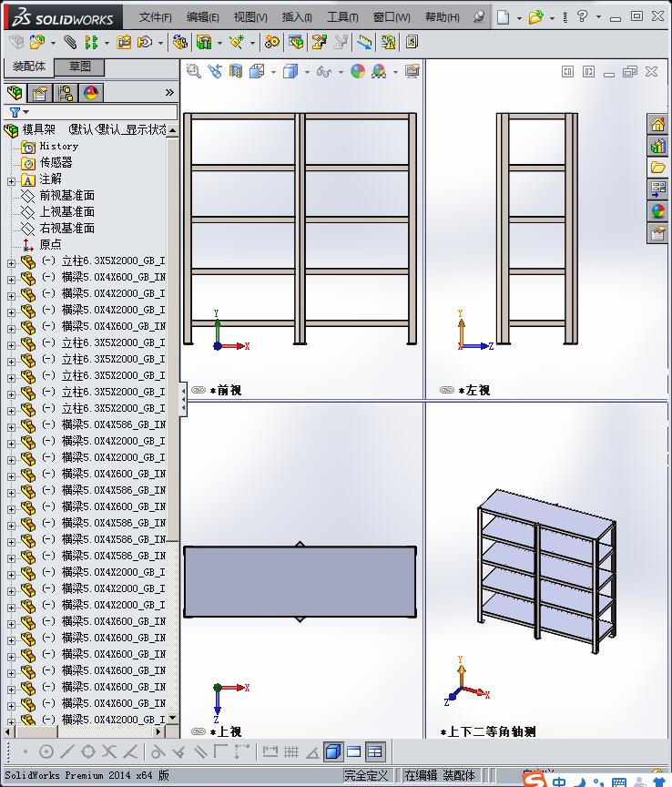Open the 插入(I) menu
This screenshot has height=787, width=672.
click(297, 17)
